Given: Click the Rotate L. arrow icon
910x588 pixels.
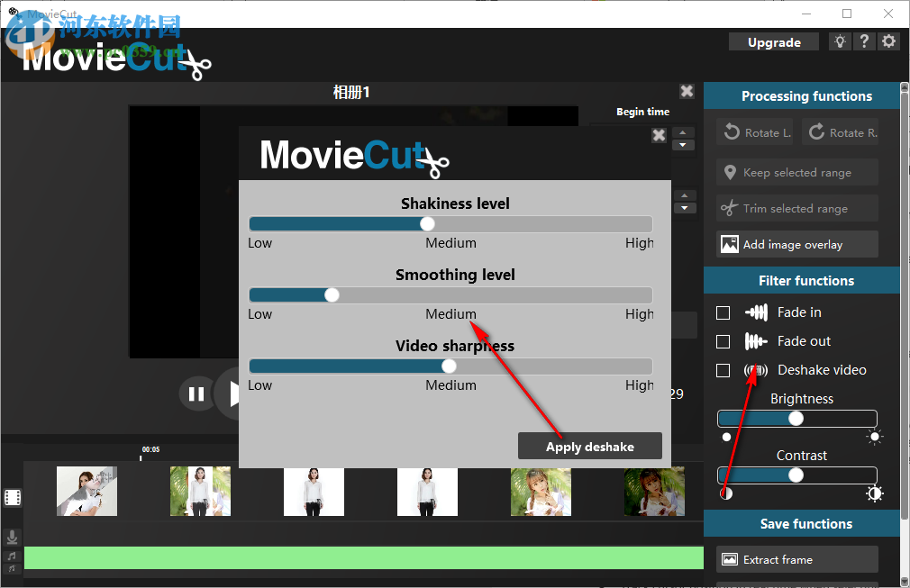Looking at the screenshot, I should [x=732, y=132].
